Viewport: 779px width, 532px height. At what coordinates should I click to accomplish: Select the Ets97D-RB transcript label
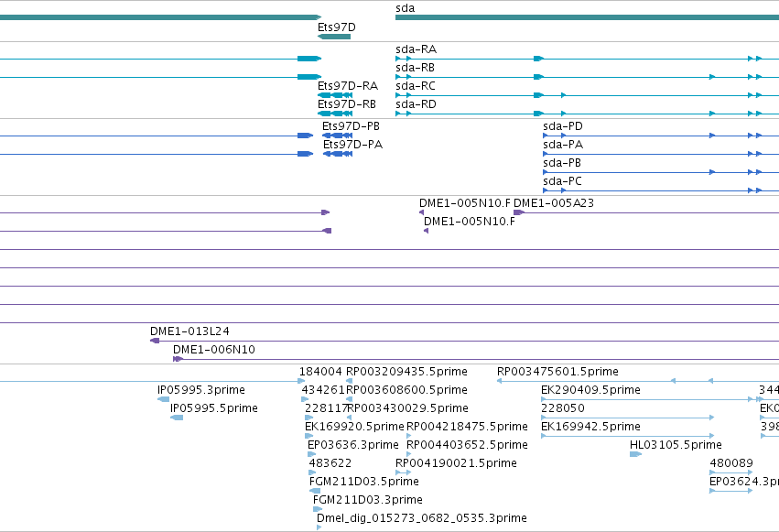coord(347,104)
